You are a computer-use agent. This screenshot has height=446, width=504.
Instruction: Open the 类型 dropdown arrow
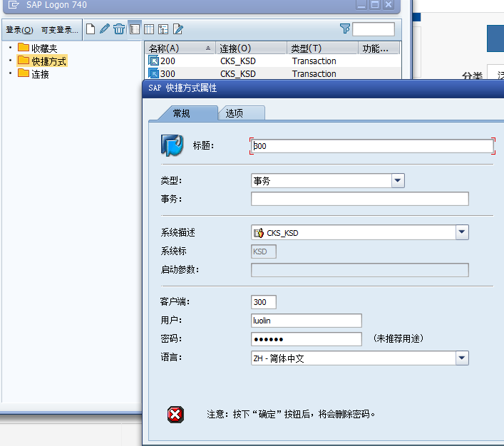tap(398, 180)
